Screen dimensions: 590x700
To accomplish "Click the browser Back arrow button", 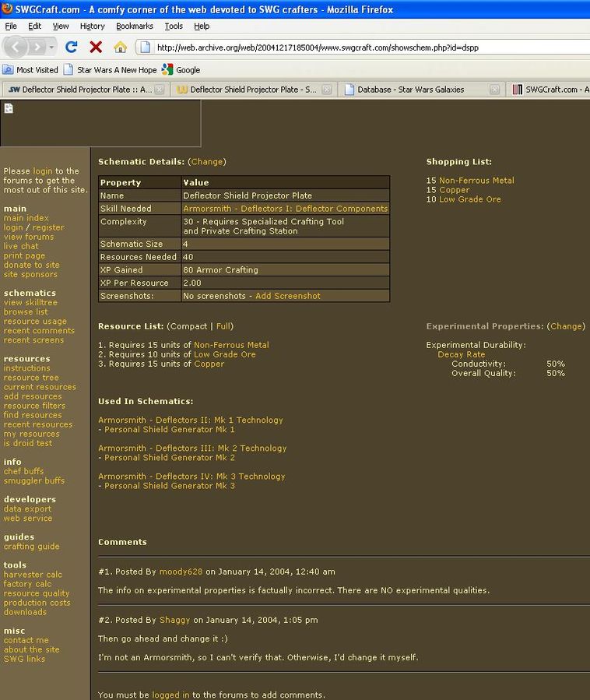I will (x=14, y=47).
